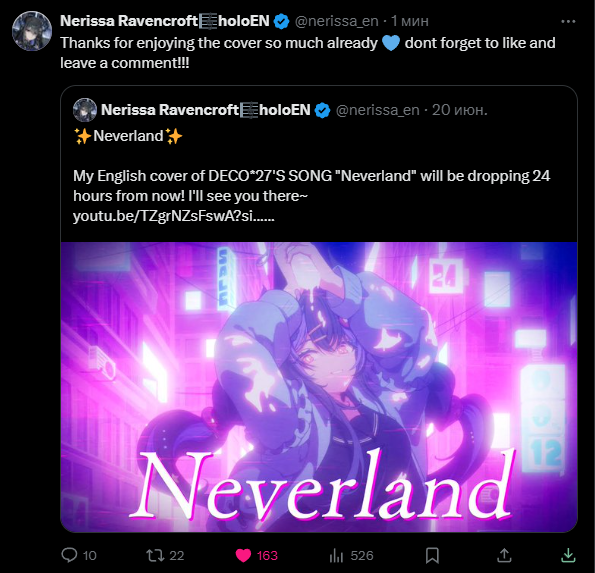Click the repost arrows icon
The width and height of the screenshot is (595, 573).
point(156,556)
